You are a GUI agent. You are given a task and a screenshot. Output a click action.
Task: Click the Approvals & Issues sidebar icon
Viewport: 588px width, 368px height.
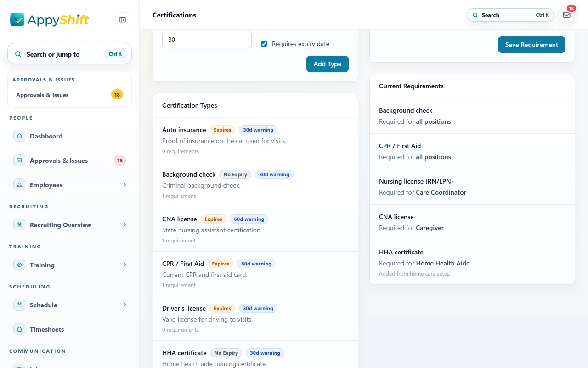(19, 161)
